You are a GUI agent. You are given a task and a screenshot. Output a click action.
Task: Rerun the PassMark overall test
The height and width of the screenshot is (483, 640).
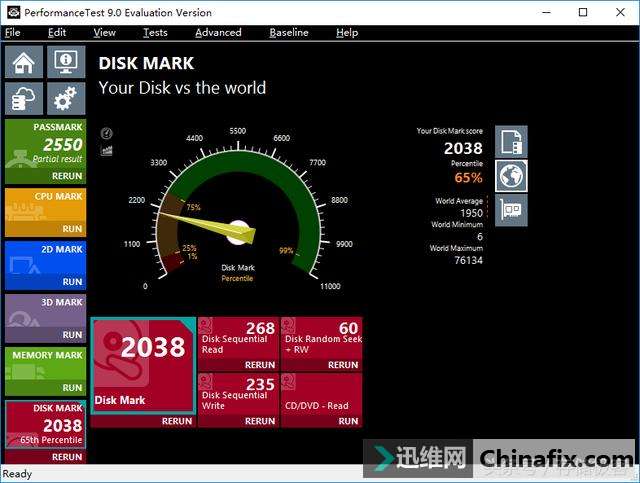[67, 176]
